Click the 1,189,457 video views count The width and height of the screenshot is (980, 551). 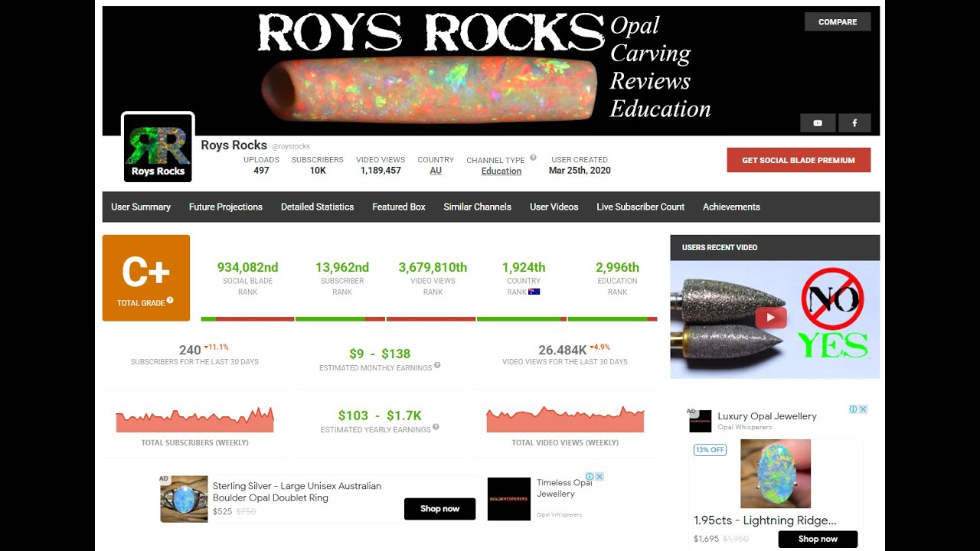[381, 171]
